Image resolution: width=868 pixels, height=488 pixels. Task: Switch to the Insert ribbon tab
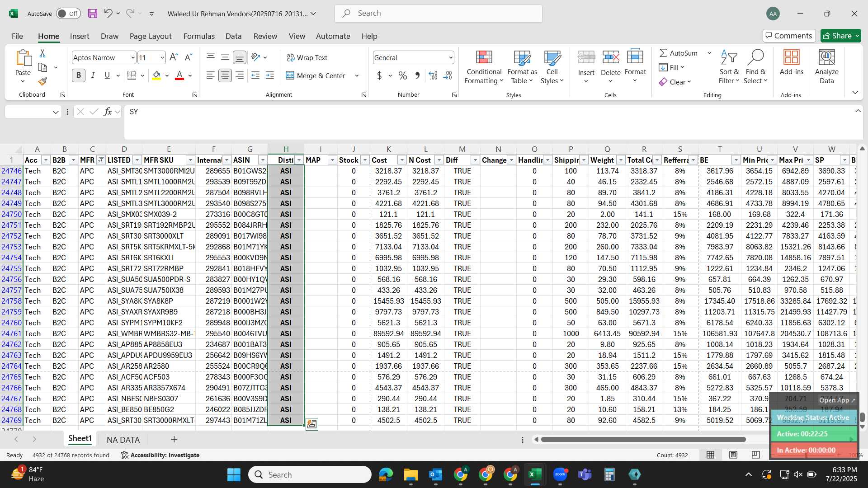(80, 36)
